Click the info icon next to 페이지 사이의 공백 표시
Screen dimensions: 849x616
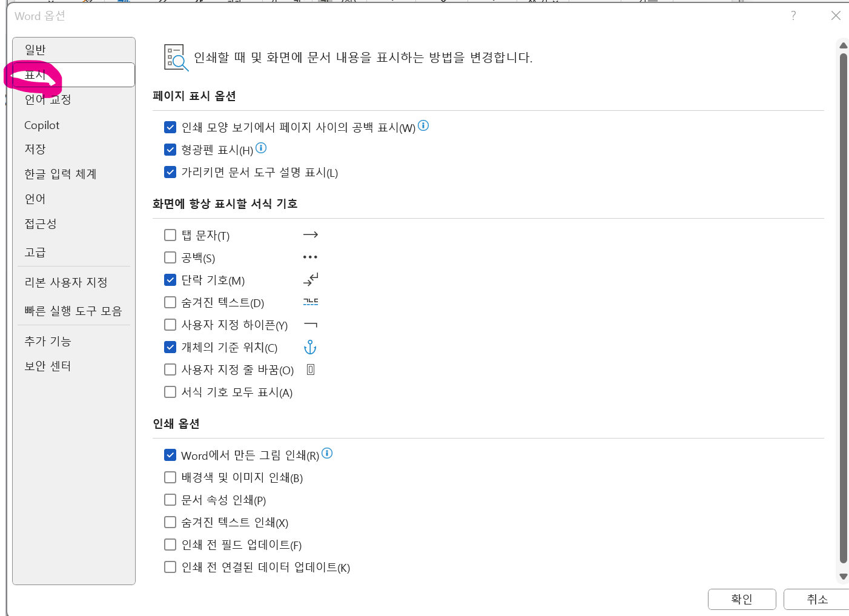[x=423, y=125]
